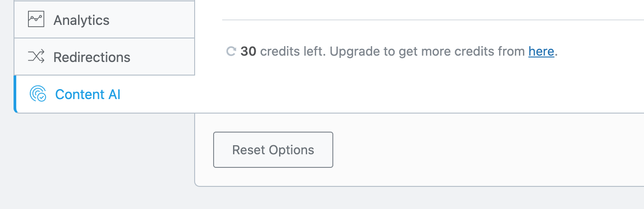Viewport: 644px width, 209px height.
Task: Click the bold "30" credits number
Action: tap(248, 52)
